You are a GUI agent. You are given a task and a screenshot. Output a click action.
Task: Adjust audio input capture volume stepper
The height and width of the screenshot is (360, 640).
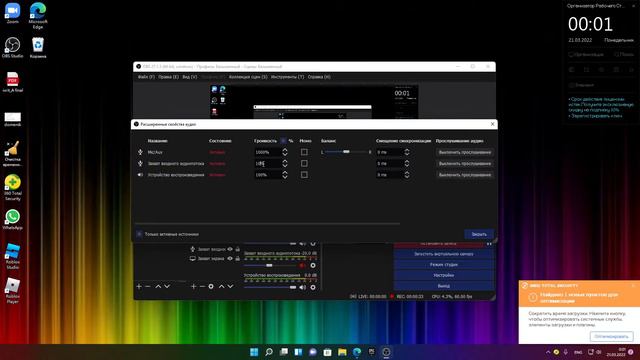click(284, 163)
